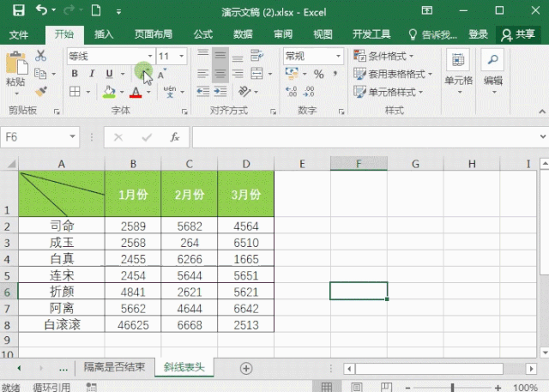Open 条件格式 conditional formatting menu
The height and width of the screenshot is (392, 549).
[x=384, y=56]
